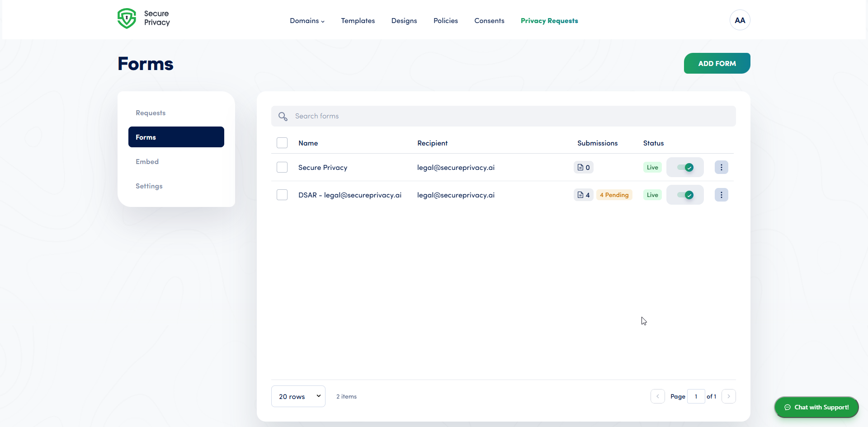The width and height of the screenshot is (868, 427).
Task: Open the AA user avatar menu
Action: click(740, 20)
